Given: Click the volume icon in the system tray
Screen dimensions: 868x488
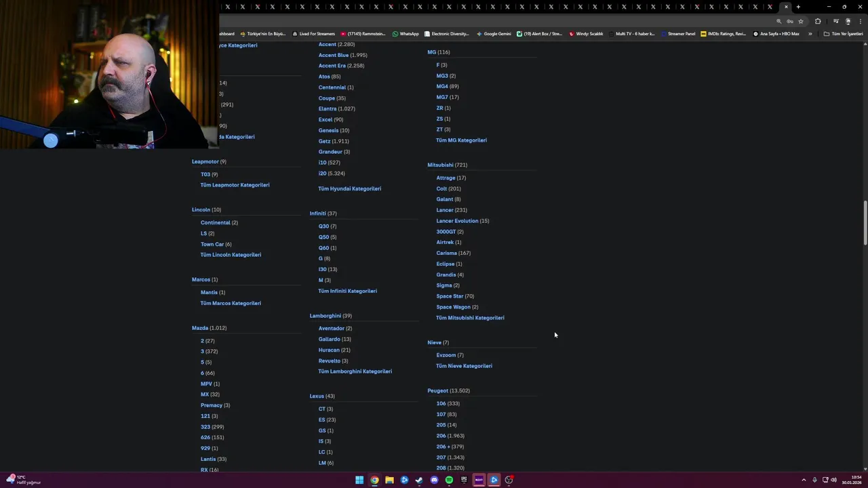Looking at the screenshot, I should point(833,480).
